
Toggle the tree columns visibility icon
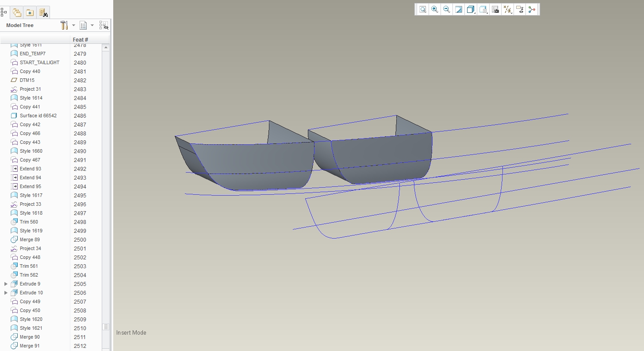[x=104, y=25]
